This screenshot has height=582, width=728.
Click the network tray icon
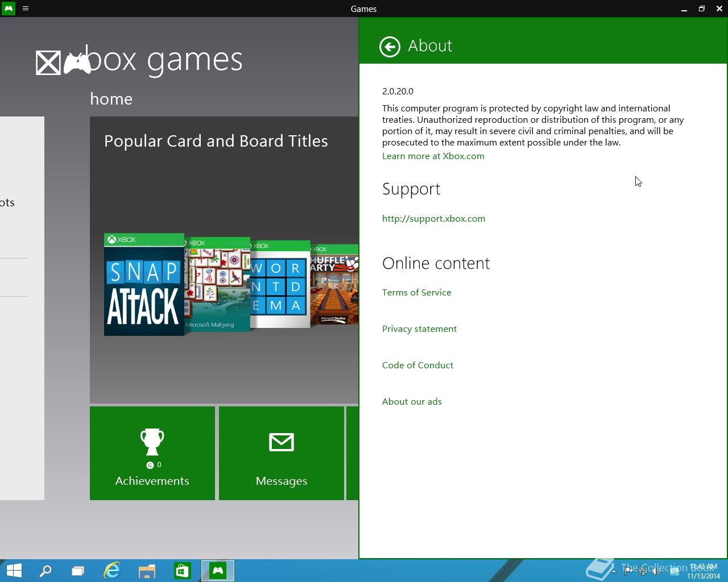point(643,571)
